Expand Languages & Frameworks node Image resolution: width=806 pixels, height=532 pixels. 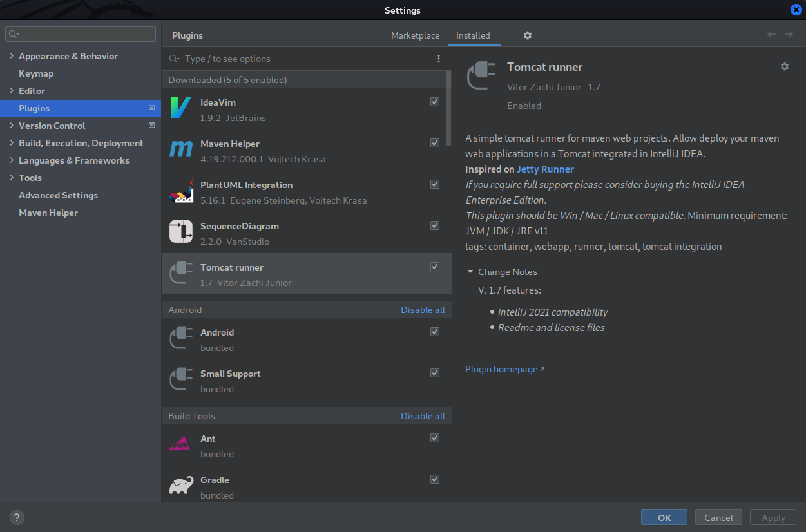(x=12, y=160)
